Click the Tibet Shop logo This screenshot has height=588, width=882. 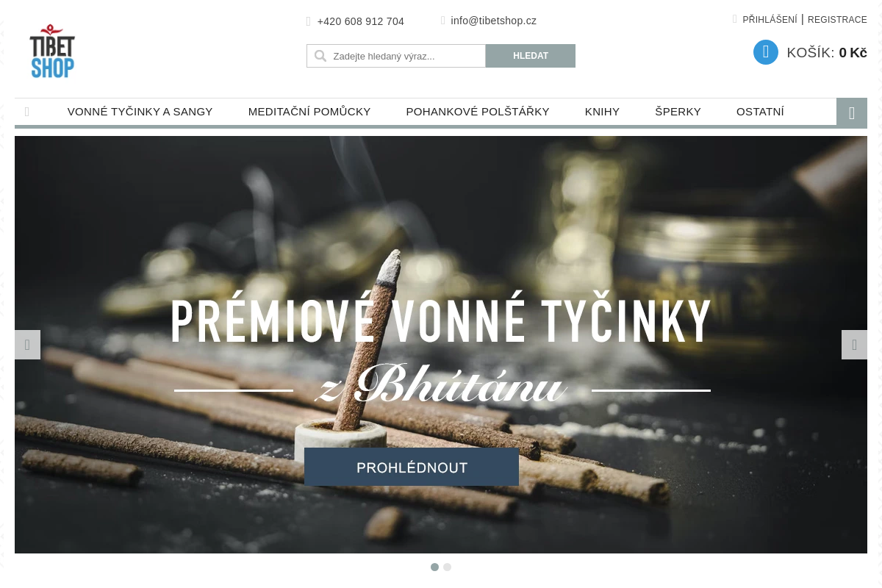point(52,51)
